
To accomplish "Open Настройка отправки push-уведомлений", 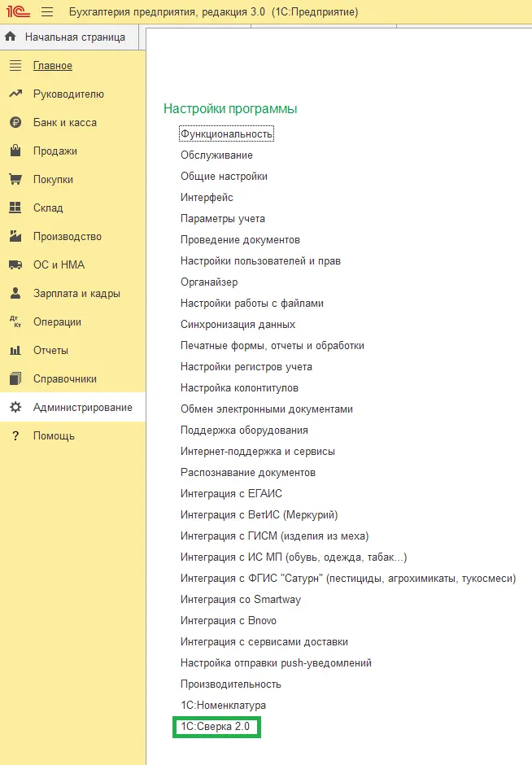I will coord(276,663).
